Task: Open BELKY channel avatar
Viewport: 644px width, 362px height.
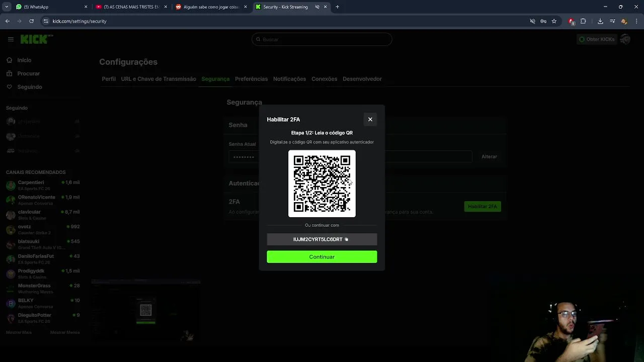Action: [x=11, y=303]
